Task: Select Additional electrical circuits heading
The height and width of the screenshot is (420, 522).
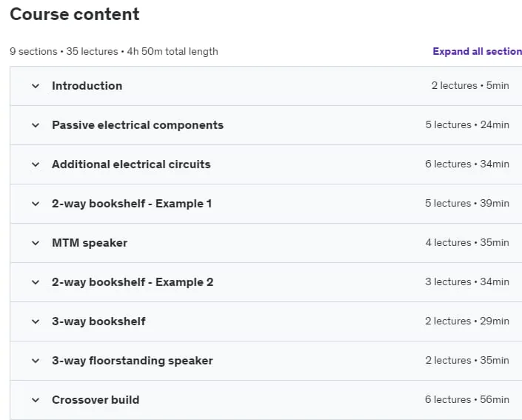Action: tap(131, 164)
